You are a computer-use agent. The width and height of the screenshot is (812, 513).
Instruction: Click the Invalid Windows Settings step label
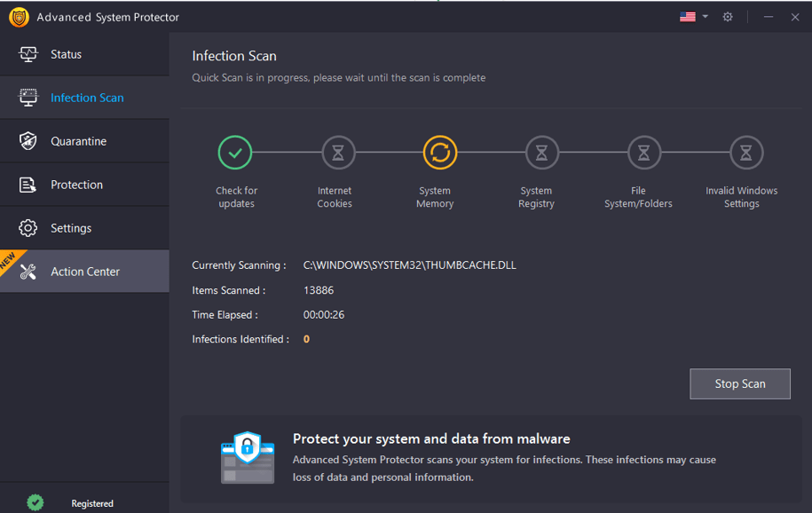coord(742,197)
